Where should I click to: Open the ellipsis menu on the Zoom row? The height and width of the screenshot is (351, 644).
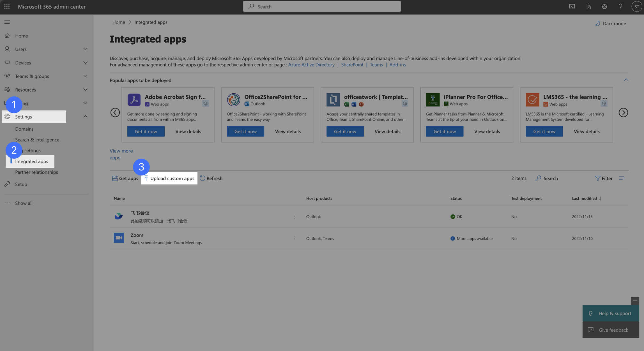pos(295,238)
